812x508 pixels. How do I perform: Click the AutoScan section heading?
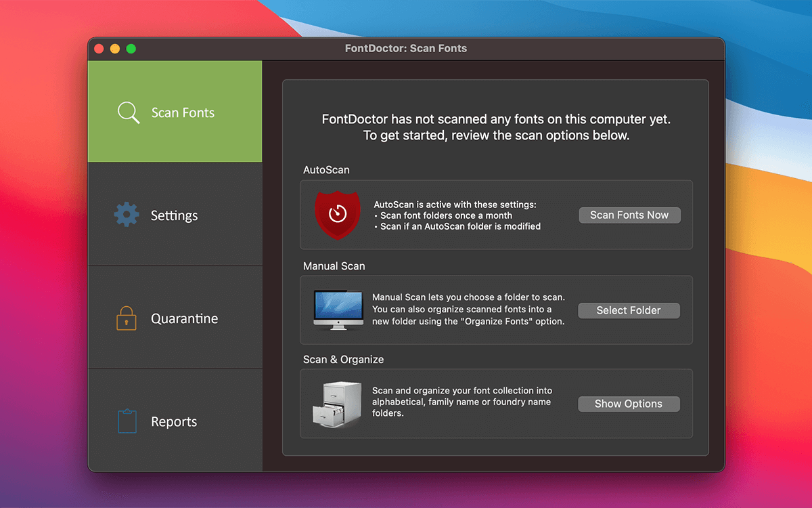[x=326, y=170]
